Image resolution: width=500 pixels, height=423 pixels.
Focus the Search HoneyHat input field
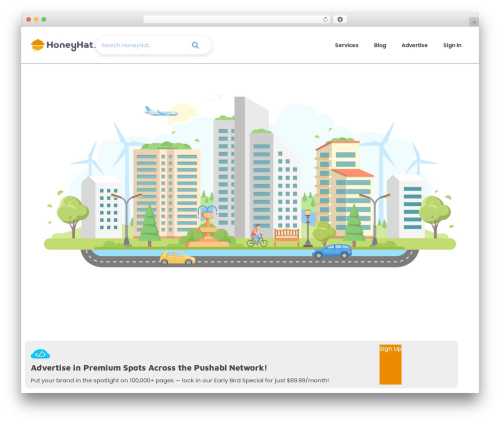tap(154, 45)
